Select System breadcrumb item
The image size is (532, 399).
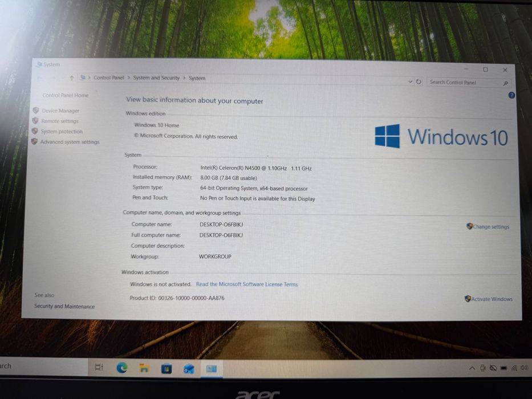[197, 79]
